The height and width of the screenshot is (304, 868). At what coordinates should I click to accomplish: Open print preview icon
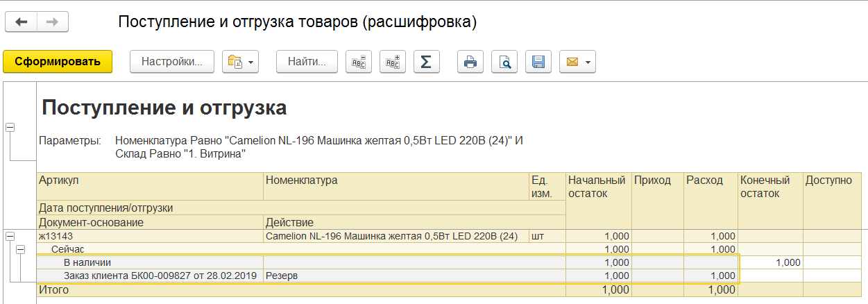point(504,62)
